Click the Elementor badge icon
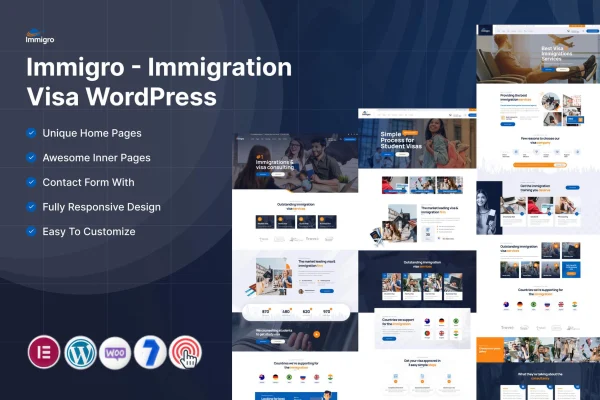 [x=44, y=352]
